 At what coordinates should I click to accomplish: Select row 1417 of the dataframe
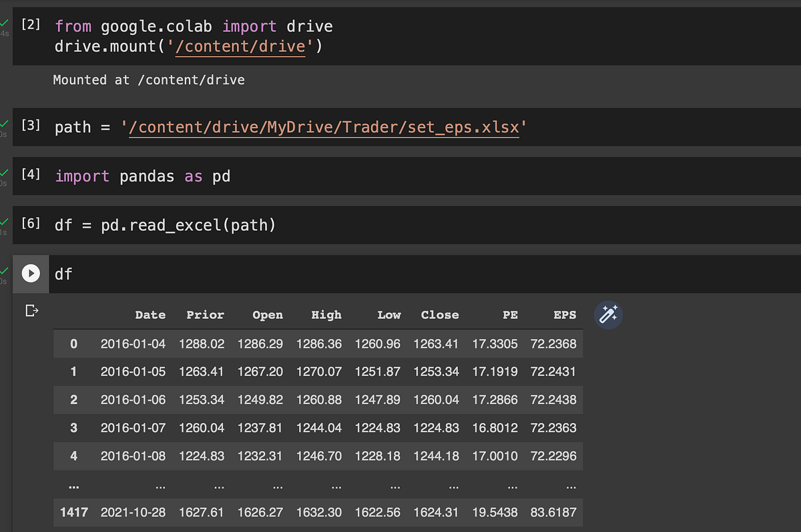click(73, 513)
